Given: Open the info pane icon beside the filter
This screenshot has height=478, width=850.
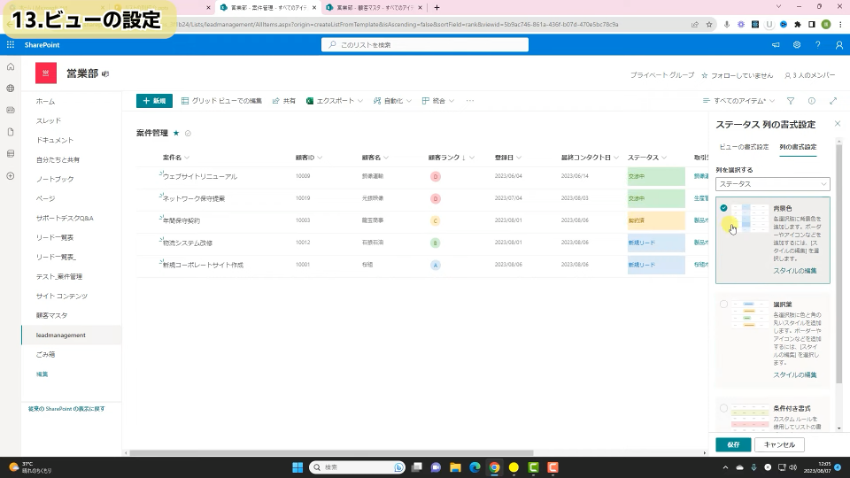Looking at the screenshot, I should [x=811, y=101].
